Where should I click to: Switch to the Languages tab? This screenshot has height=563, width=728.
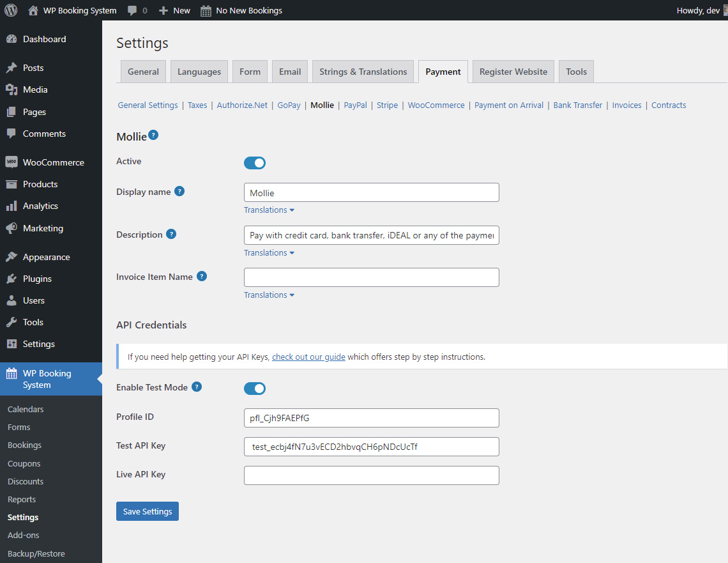point(199,72)
